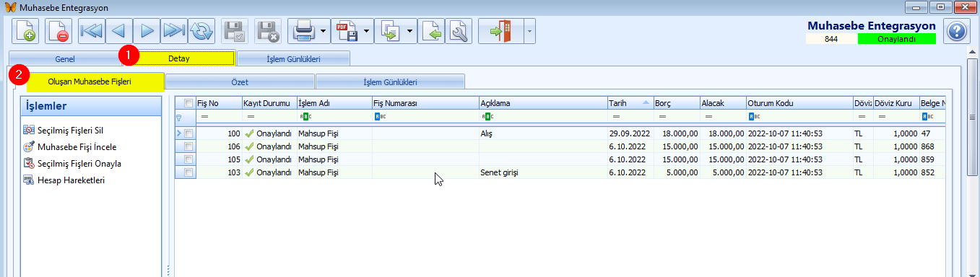Click the delete record icon with red minus
Image resolution: width=980 pixels, height=277 pixels.
coord(58,31)
